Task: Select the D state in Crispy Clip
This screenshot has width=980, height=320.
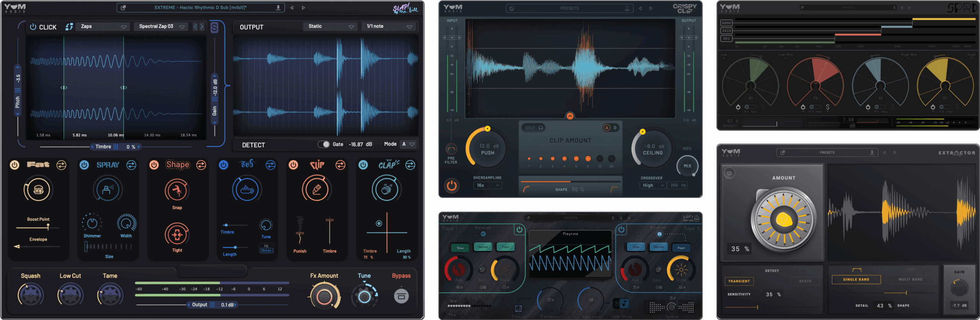Action: point(615,128)
